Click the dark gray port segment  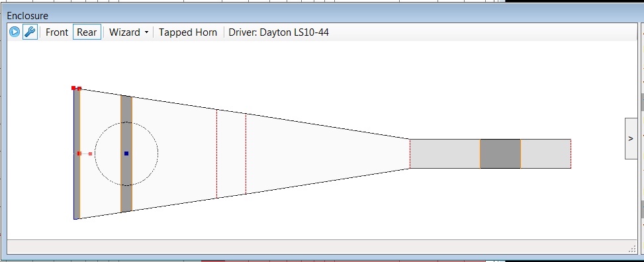[x=500, y=153]
